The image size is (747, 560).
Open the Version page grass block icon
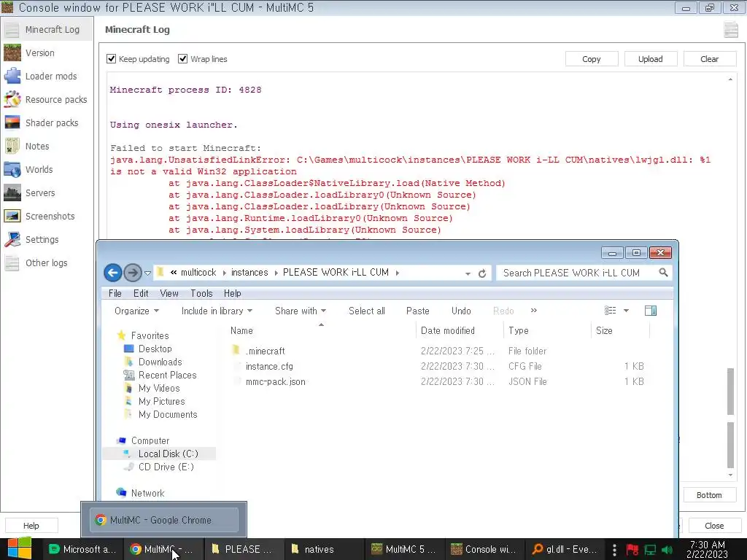12,52
